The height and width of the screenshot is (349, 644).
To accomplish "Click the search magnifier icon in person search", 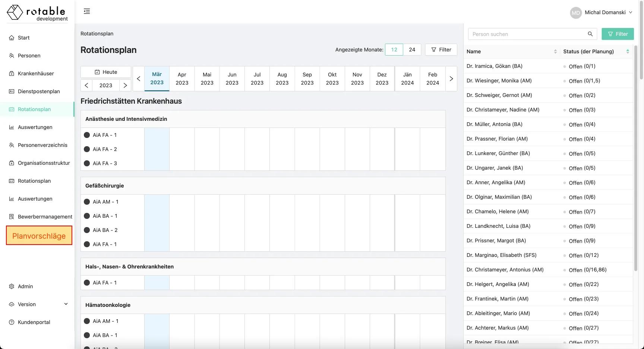I will point(590,34).
